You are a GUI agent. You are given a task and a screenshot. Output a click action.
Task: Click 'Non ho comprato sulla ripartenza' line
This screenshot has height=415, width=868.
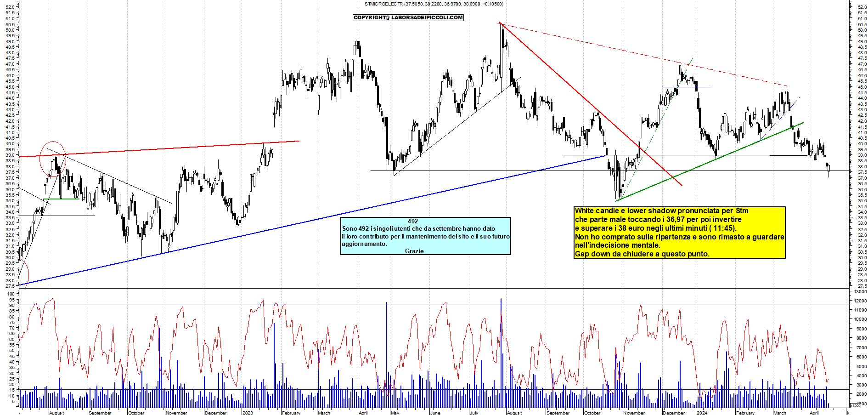(679, 237)
